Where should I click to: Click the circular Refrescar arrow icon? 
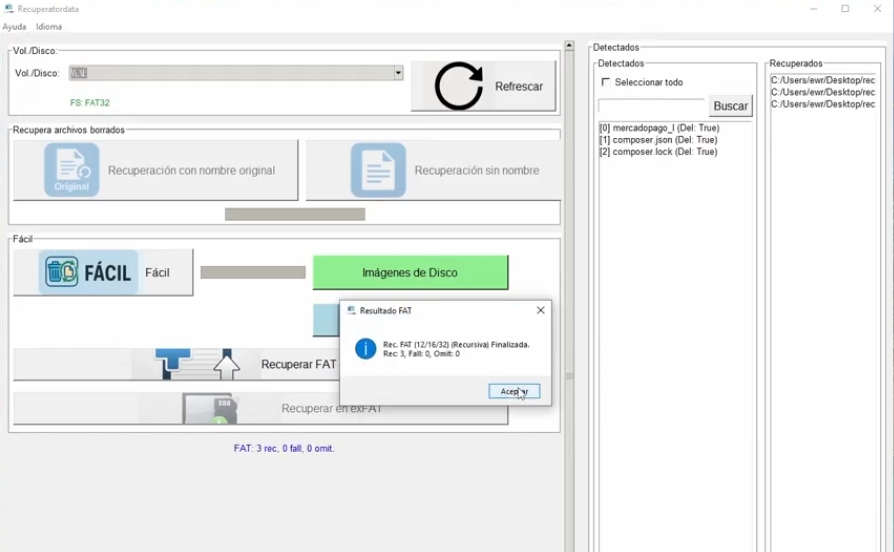[x=458, y=87]
